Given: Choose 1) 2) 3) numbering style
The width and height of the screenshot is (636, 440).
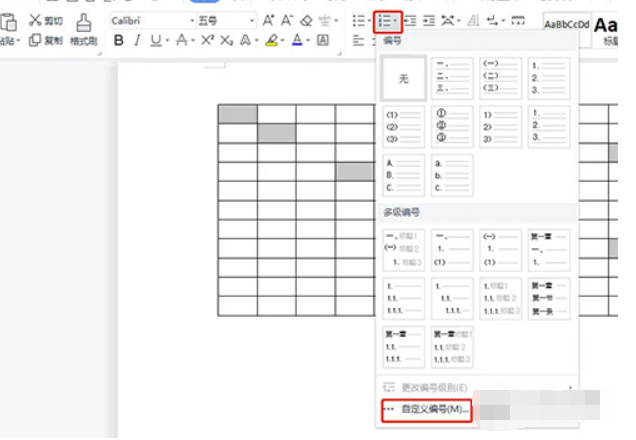Looking at the screenshot, I should [x=500, y=127].
